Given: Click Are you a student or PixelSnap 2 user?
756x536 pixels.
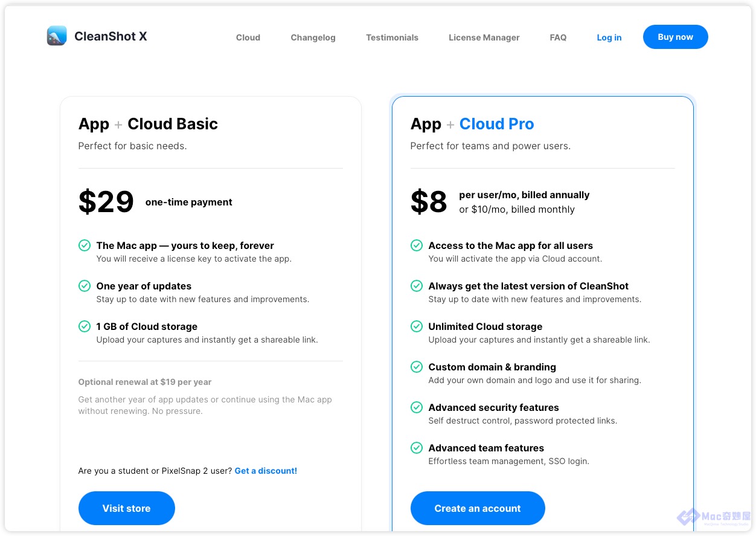Looking at the screenshot, I should [x=155, y=471].
